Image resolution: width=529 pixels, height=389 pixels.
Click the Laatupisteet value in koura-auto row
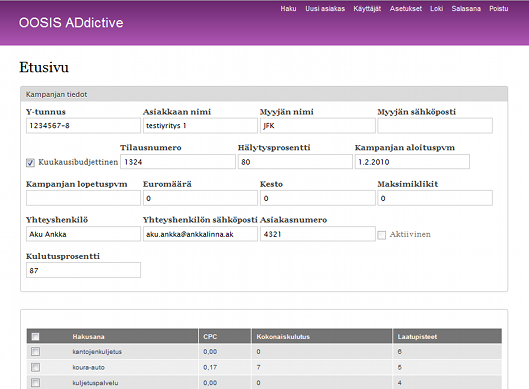[x=399, y=367]
